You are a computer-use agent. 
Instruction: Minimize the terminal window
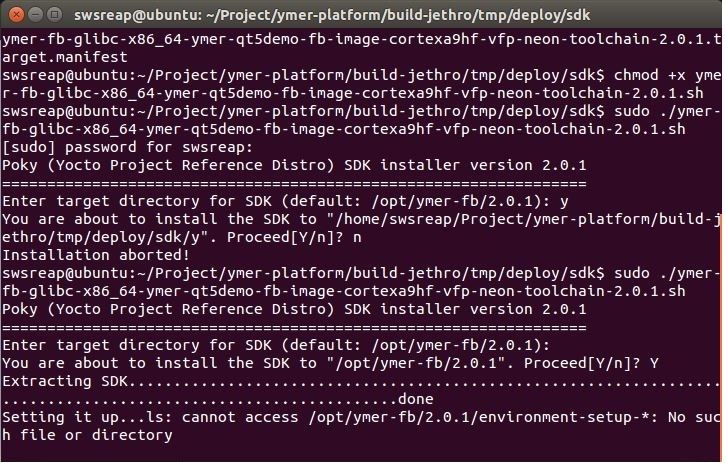click(x=34, y=16)
